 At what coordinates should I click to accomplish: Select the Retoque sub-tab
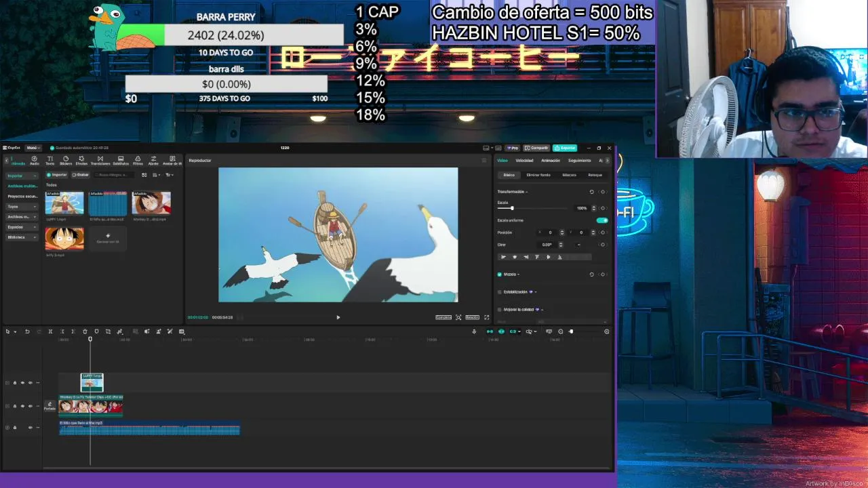pyautogui.click(x=595, y=175)
